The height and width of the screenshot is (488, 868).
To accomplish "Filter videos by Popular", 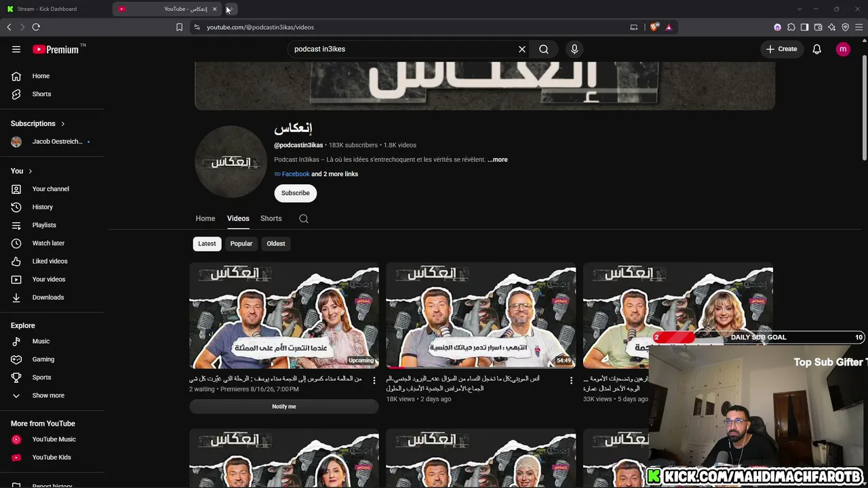I will [241, 243].
